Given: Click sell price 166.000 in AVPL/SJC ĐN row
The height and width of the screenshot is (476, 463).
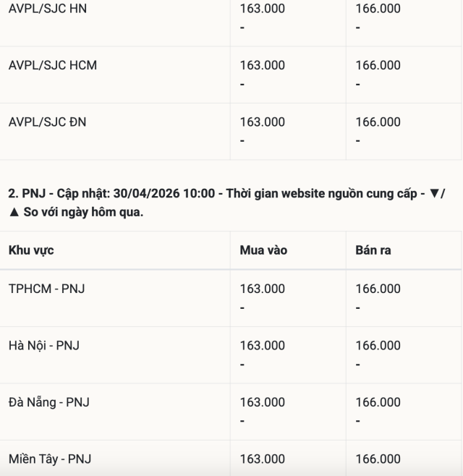Looking at the screenshot, I should pos(378,122).
